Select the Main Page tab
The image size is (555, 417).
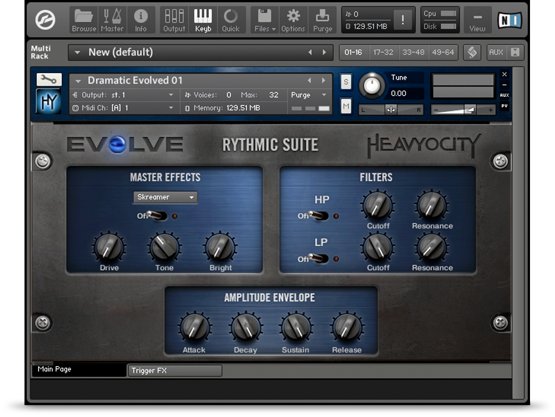(x=79, y=370)
